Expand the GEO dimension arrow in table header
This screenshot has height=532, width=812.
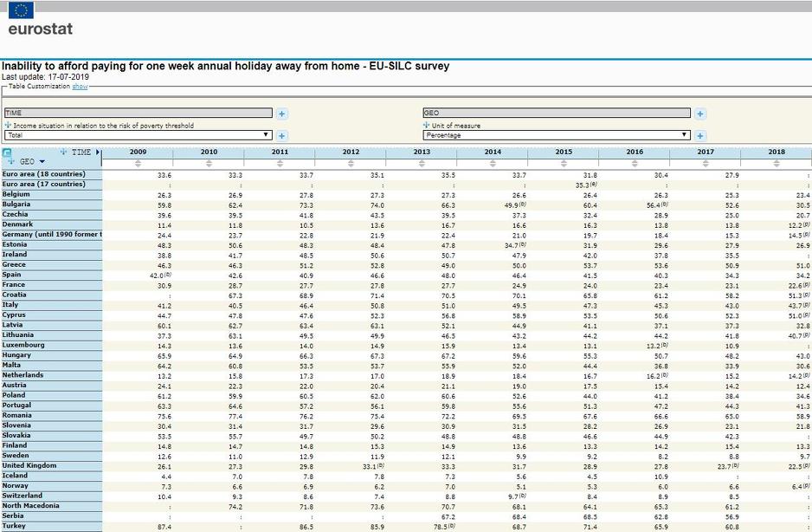(42, 162)
